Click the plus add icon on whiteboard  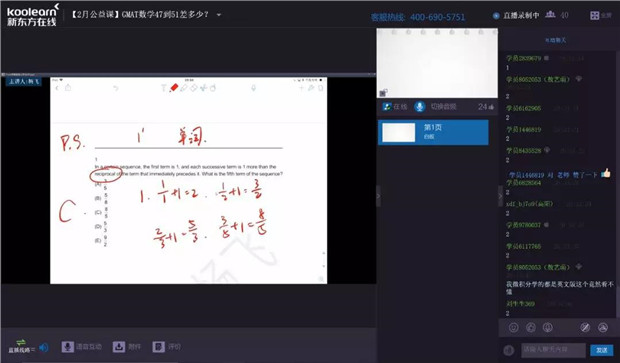[302, 88]
